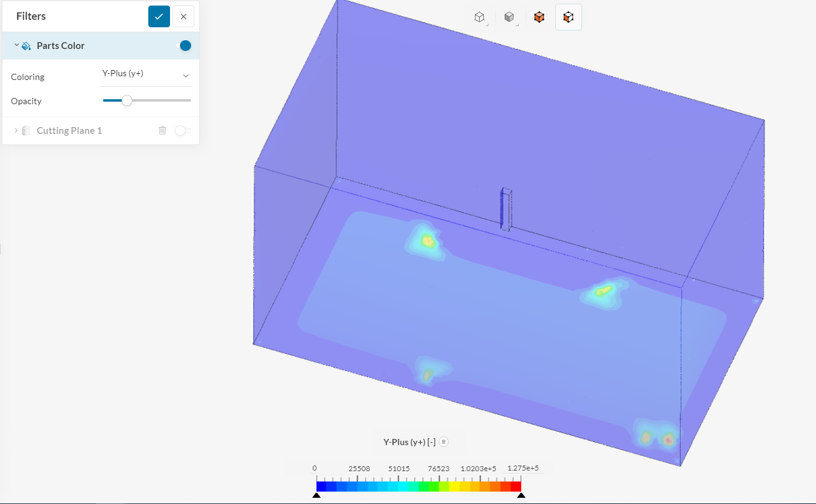Image resolution: width=816 pixels, height=504 pixels.
Task: Click the legend maximum range marker
Action: [x=521, y=495]
